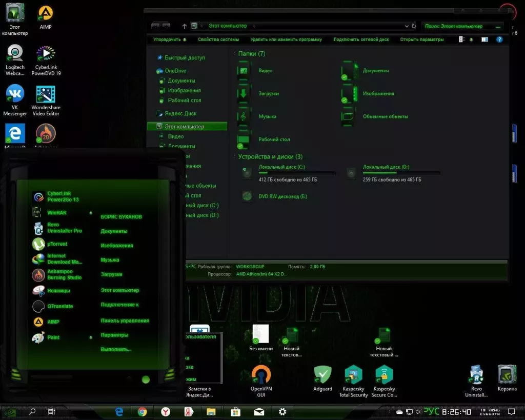Click the Explorer refresh button
The width and height of the screenshot is (525, 420).
tap(414, 26)
